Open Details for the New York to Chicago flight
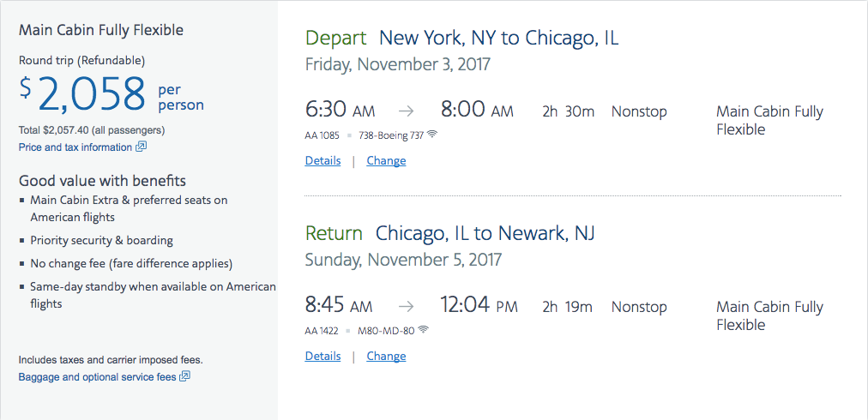Screen dimensions: 868x420 click(322, 161)
